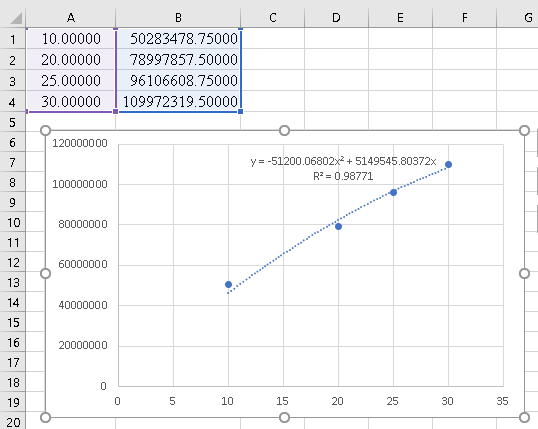Image resolution: width=538 pixels, height=429 pixels.
Task: Select the data point at x=20
Action: tap(338, 226)
